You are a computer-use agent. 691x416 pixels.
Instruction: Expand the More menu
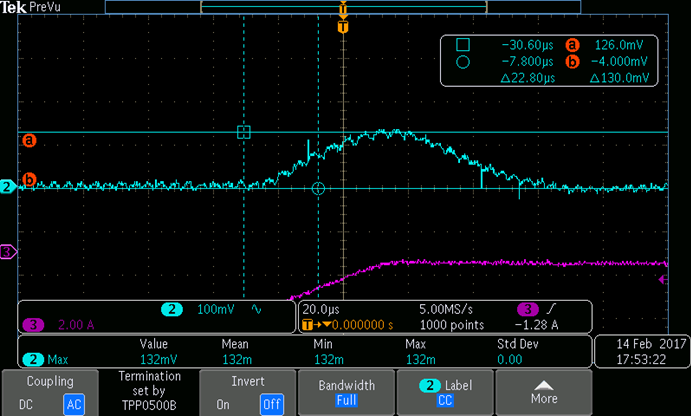(544, 392)
